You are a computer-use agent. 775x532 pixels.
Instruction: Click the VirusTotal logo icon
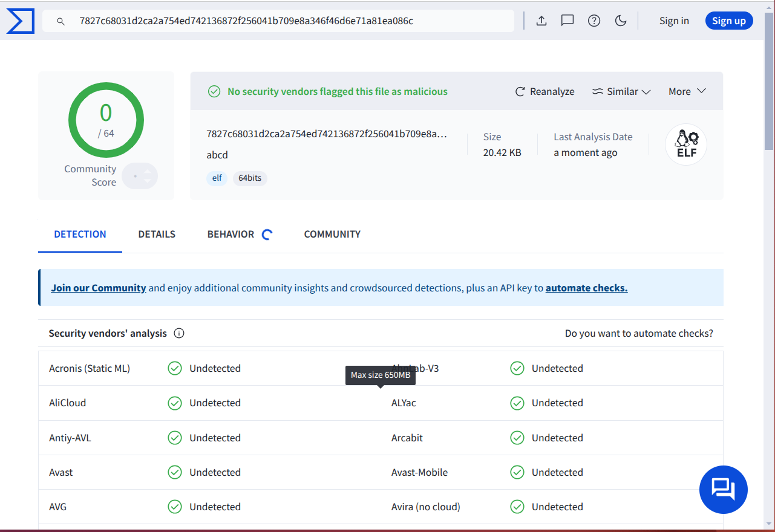(21, 21)
